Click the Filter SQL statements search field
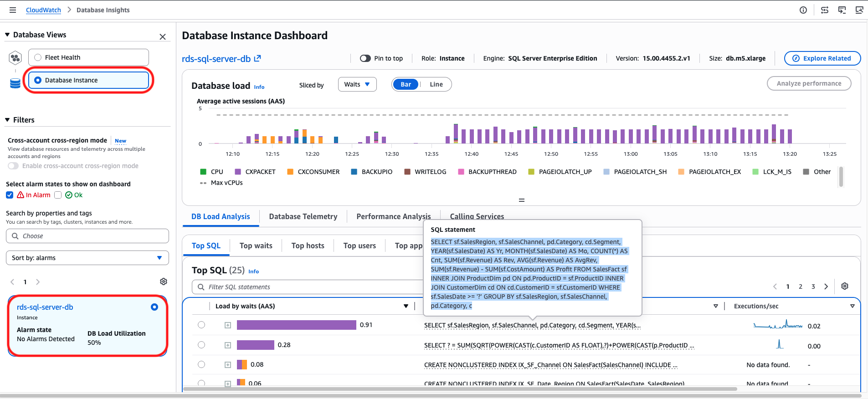This screenshot has width=868, height=399. click(x=308, y=287)
